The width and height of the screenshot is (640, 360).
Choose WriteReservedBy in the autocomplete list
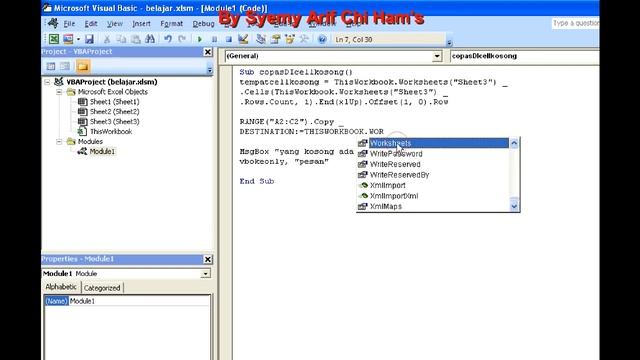pos(433,175)
